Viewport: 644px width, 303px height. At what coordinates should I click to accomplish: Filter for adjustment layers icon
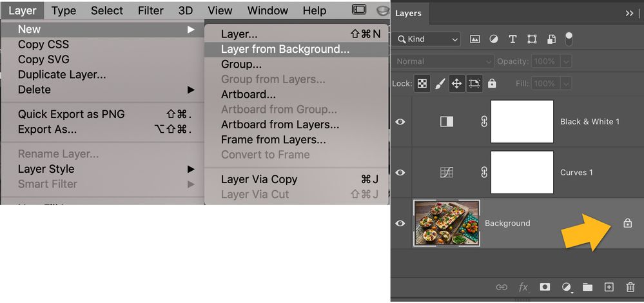tap(494, 39)
